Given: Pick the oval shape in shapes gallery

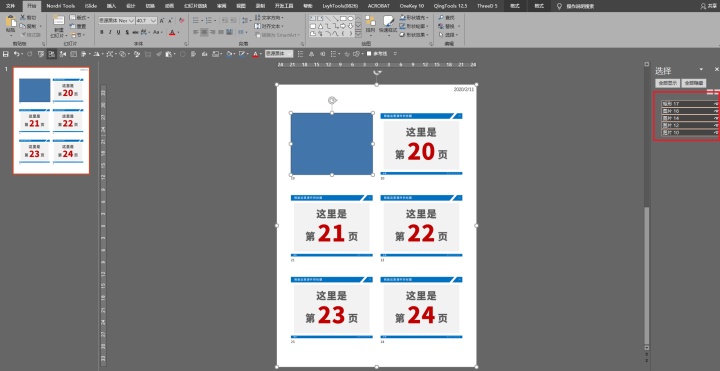Looking at the screenshot, I should tap(351, 18).
